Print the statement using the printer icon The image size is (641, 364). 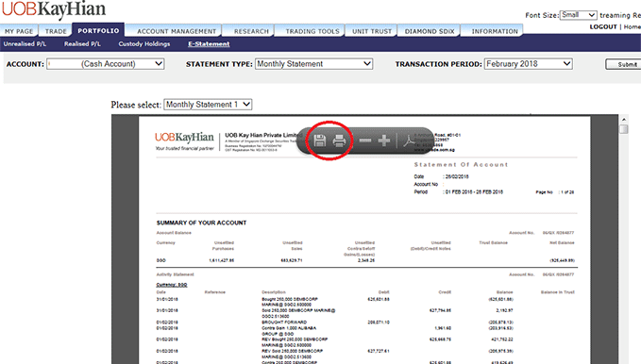tap(339, 141)
